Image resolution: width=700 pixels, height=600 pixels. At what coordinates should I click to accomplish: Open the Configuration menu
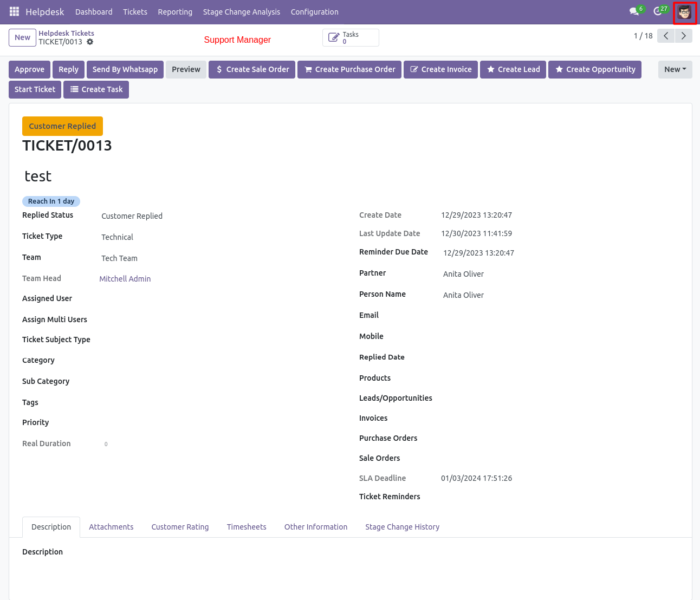click(314, 12)
